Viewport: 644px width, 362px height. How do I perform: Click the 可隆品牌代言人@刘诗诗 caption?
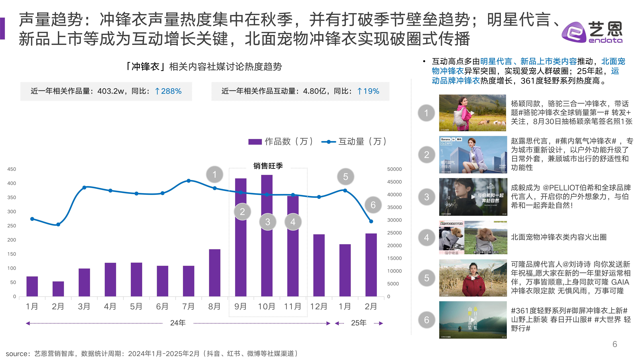click(x=571, y=278)
